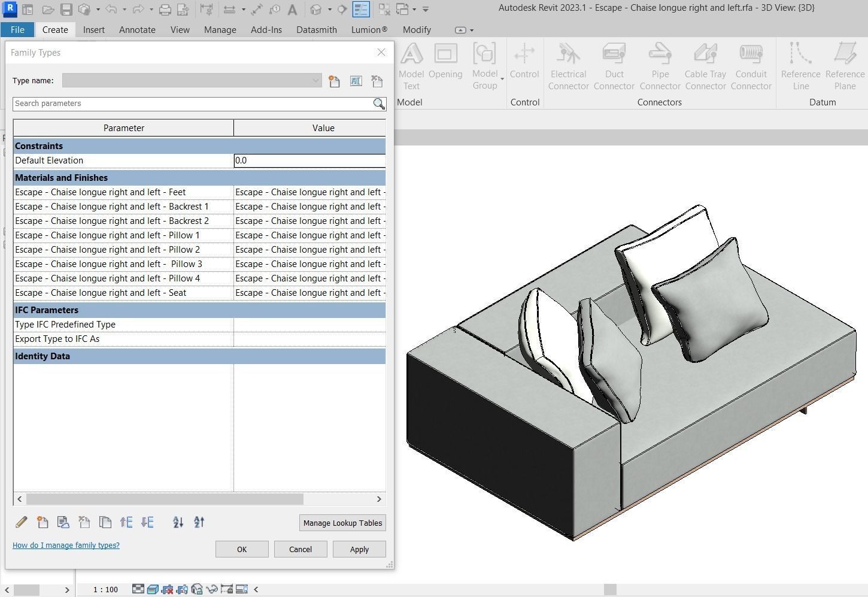Click the New Type icon beside Type name
The height and width of the screenshot is (597, 868).
tap(334, 81)
